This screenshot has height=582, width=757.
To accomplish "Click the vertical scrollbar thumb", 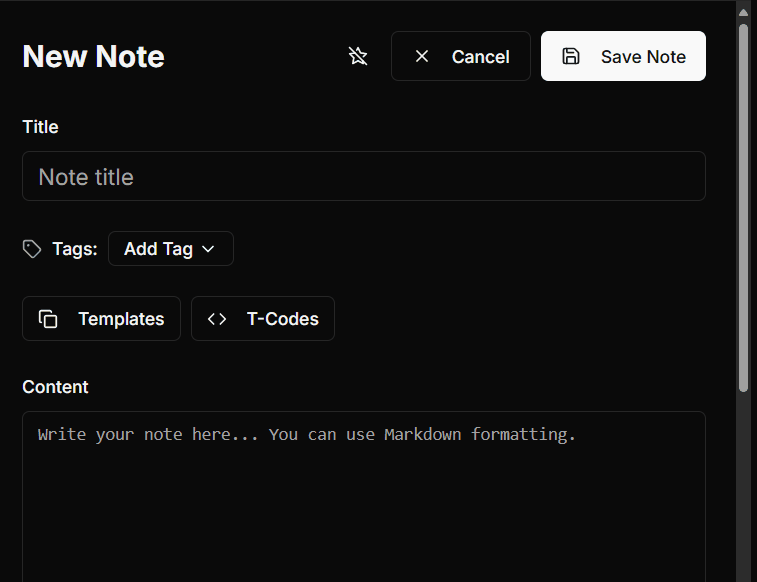I will click(x=743, y=200).
